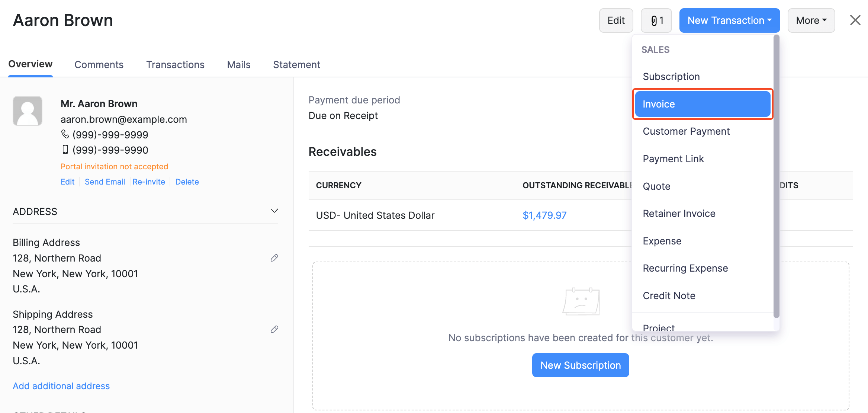
Task: Open attachments with the paperclip icon
Action: 656,20
